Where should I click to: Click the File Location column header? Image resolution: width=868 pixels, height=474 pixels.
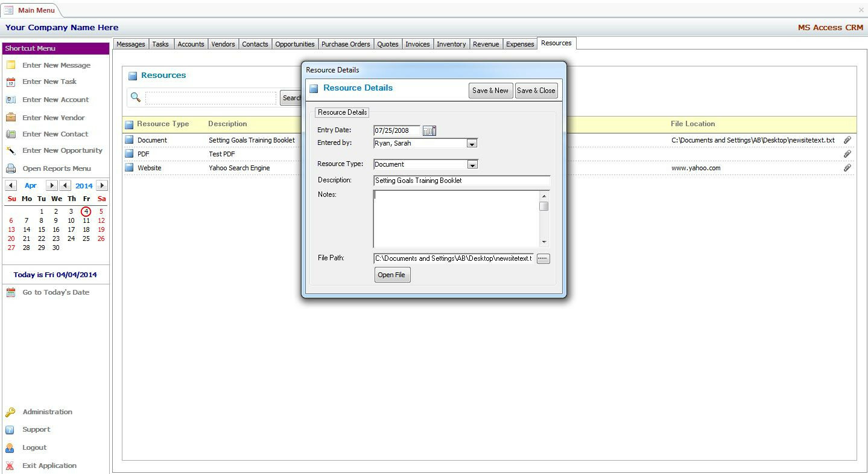(693, 124)
